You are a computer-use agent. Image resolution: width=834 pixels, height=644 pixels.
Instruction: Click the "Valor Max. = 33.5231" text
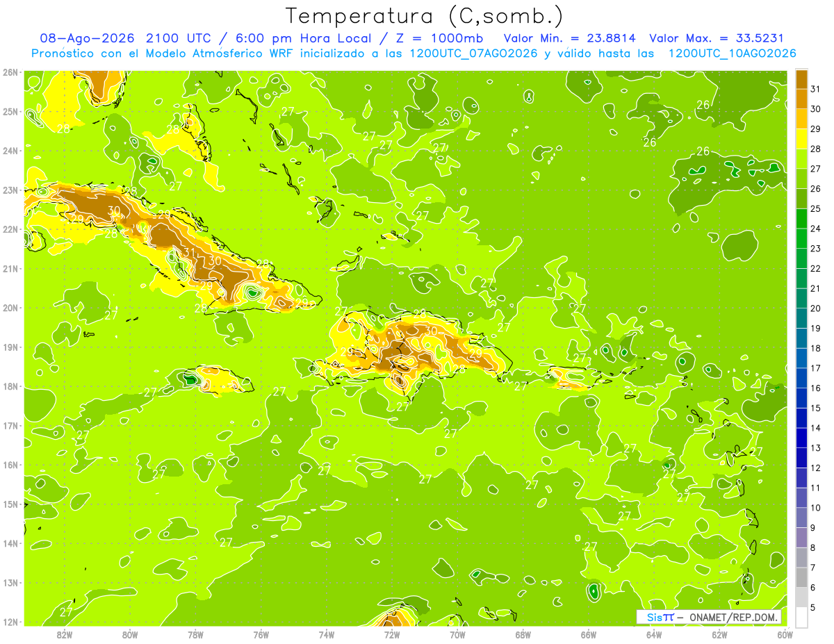click(716, 38)
